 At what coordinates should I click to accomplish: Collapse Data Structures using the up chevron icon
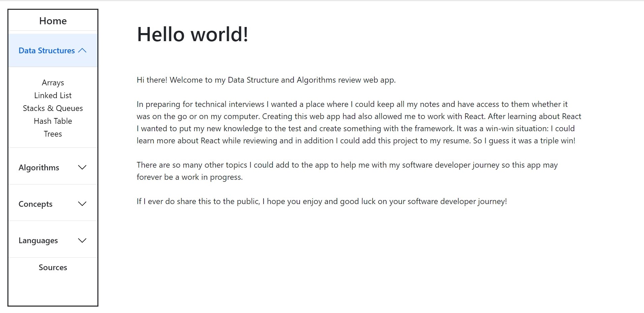point(82,51)
